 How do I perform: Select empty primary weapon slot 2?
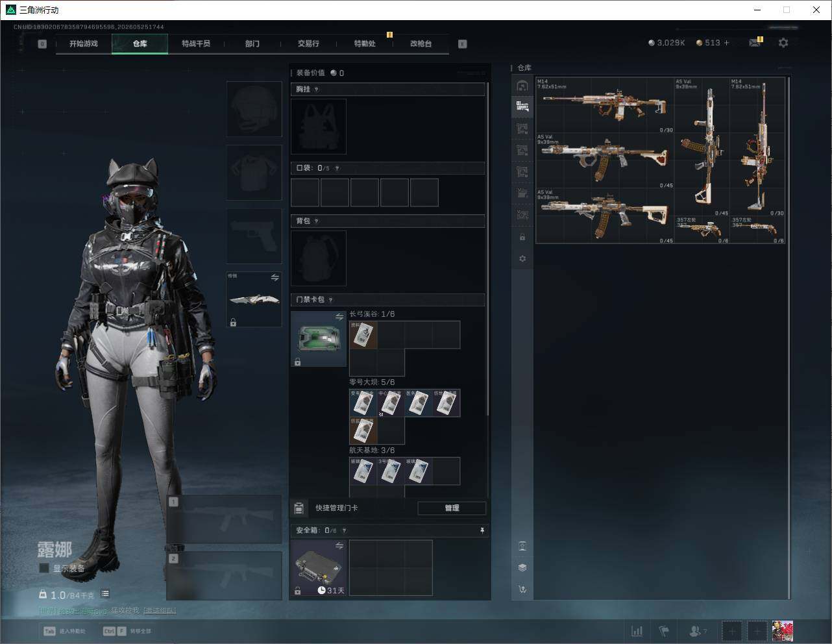point(225,576)
